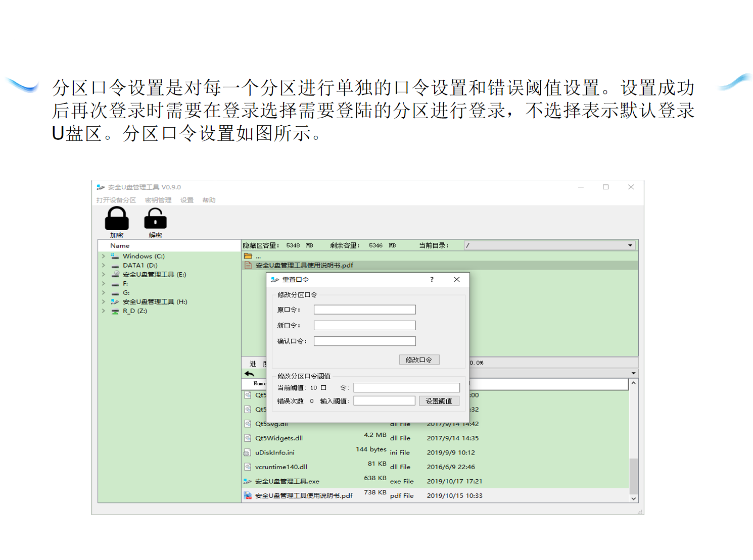Open the 密钥管理 menu
Image resolution: width=753 pixels, height=560 pixels.
coord(158,200)
